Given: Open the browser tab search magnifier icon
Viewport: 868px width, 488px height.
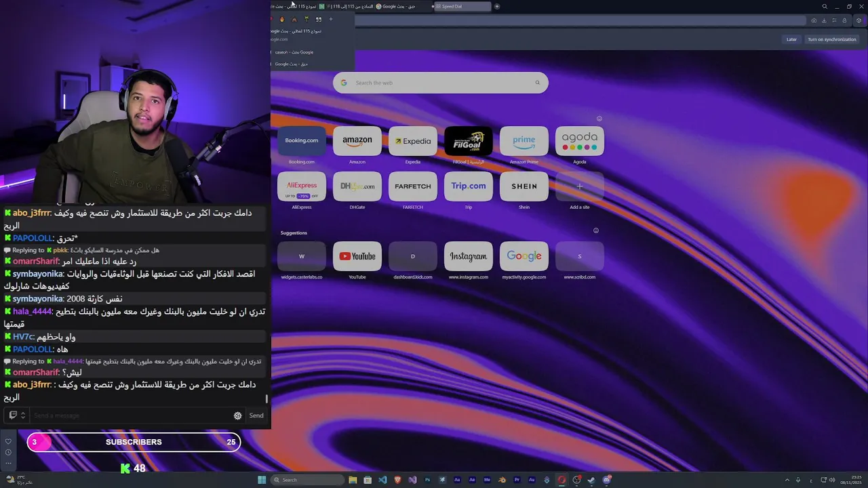Looking at the screenshot, I should point(825,6).
